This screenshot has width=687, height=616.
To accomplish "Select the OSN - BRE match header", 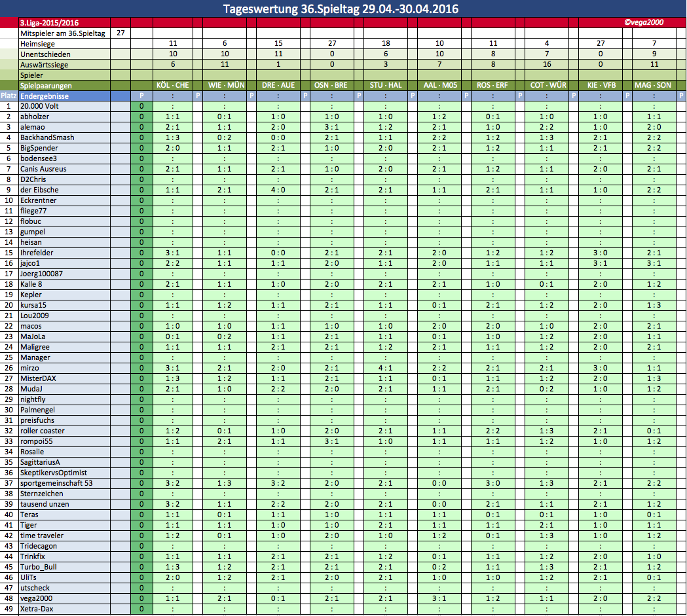I will pyautogui.click(x=332, y=85).
